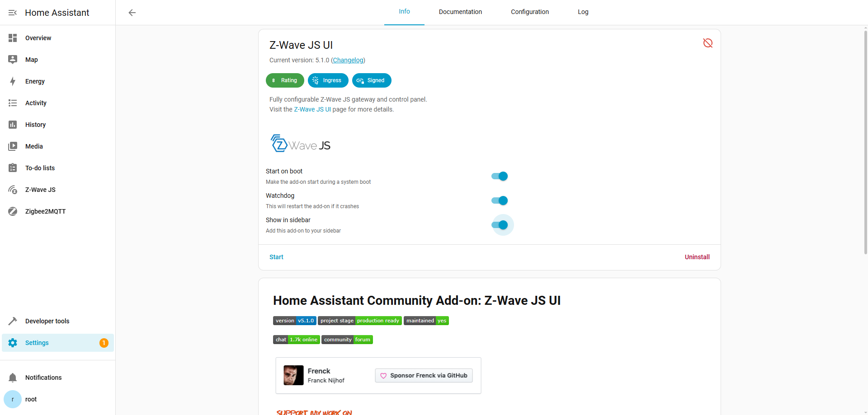Turn off the Watchdog toggle
The height and width of the screenshot is (415, 868).
click(500, 201)
